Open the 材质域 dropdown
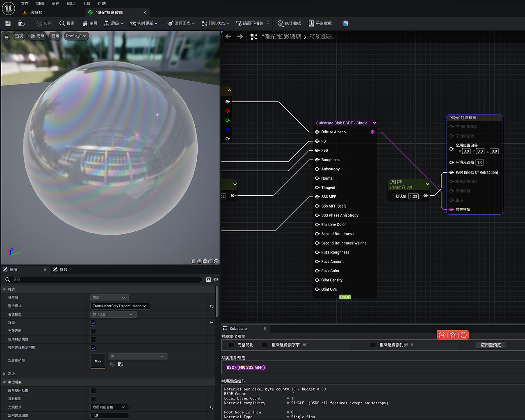 pos(110,297)
